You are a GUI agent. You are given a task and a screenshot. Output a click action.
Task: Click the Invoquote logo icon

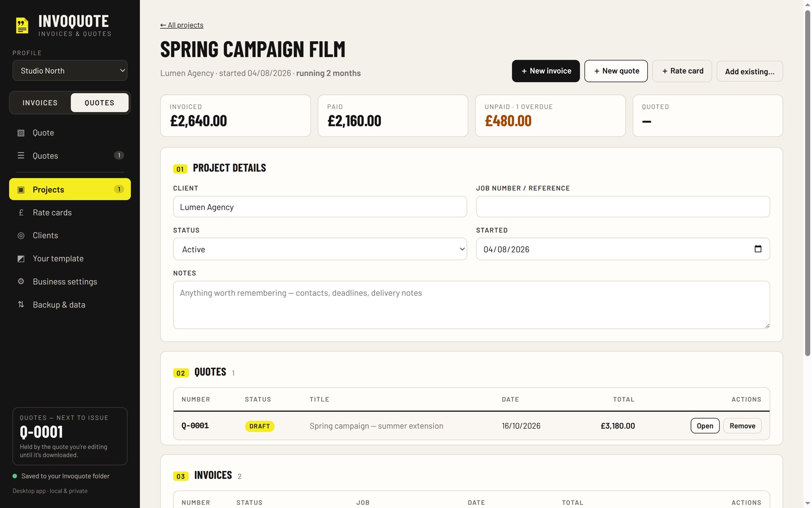pyautogui.click(x=22, y=25)
